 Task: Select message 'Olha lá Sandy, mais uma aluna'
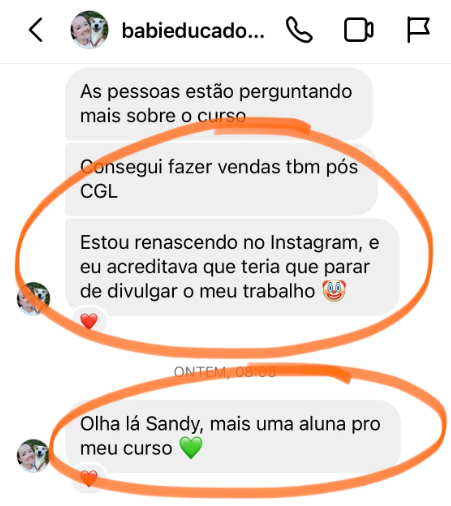(x=233, y=436)
